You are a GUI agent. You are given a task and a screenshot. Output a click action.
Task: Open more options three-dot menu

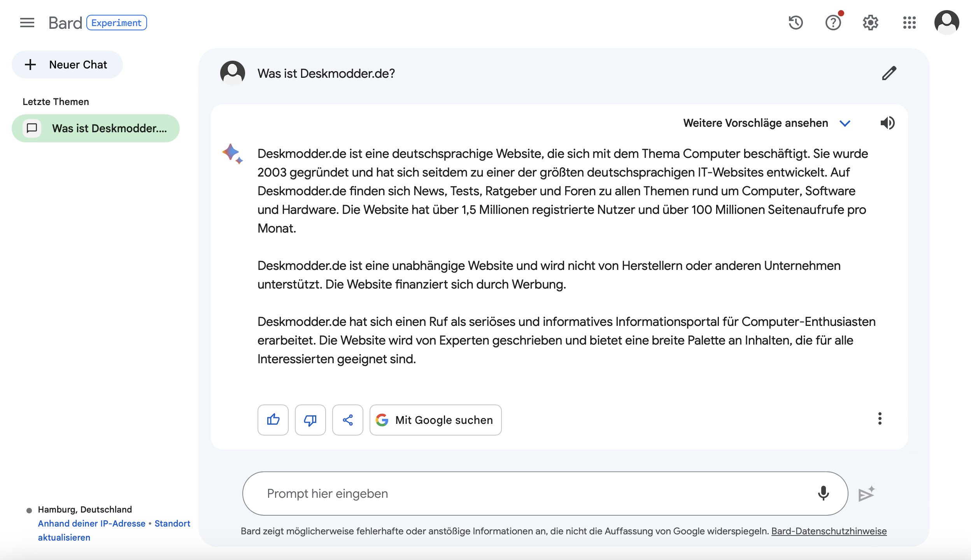[x=880, y=419]
